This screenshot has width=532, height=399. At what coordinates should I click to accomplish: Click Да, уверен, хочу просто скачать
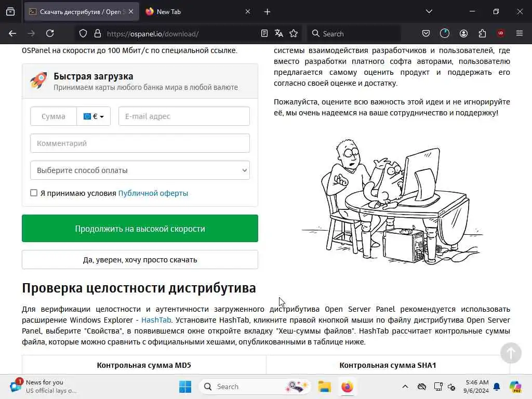pyautogui.click(x=140, y=260)
